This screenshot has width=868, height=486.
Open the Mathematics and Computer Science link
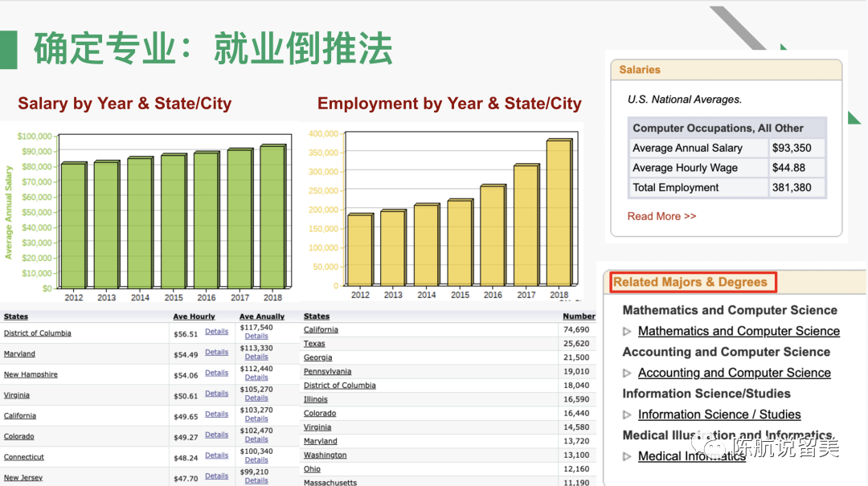pos(738,331)
